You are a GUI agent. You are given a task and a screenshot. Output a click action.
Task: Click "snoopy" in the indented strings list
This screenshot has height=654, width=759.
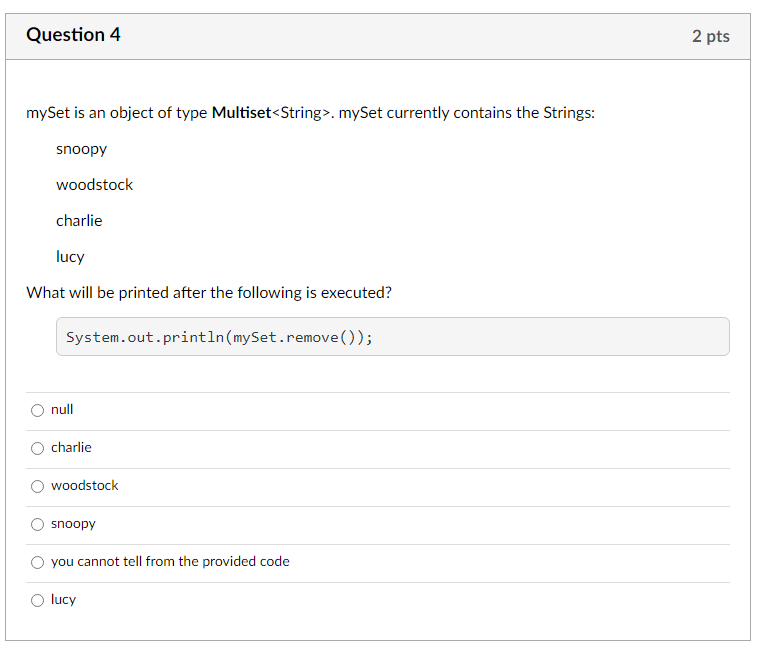81,149
